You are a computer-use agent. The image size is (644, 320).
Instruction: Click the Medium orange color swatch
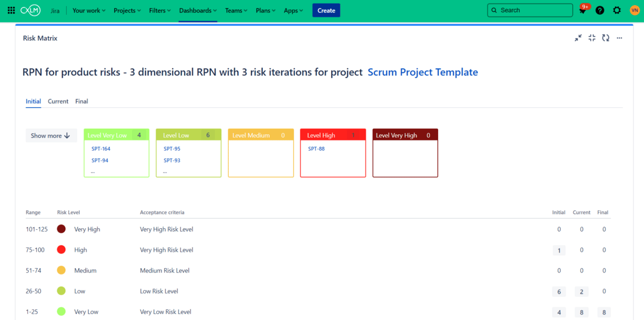coord(61,270)
